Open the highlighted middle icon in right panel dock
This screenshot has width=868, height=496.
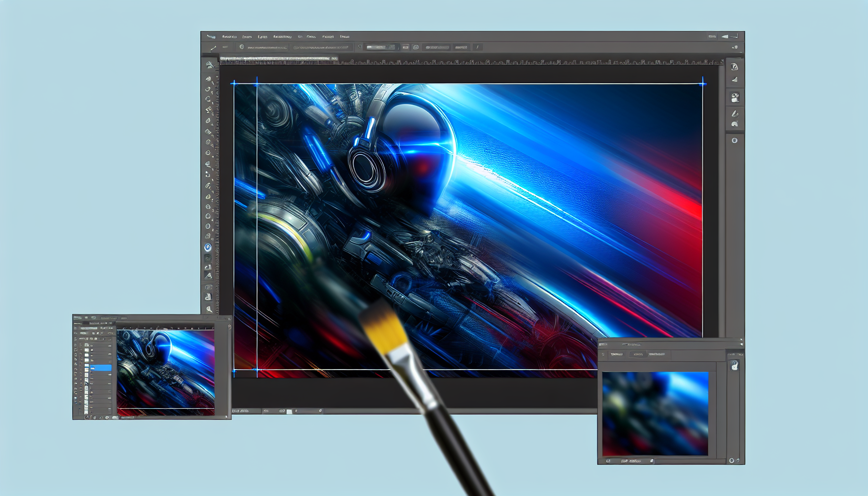point(735,98)
